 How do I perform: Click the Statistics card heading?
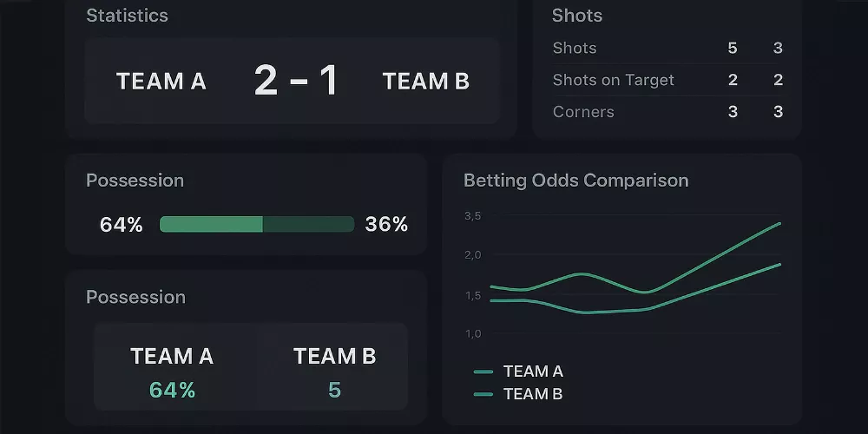tap(127, 16)
